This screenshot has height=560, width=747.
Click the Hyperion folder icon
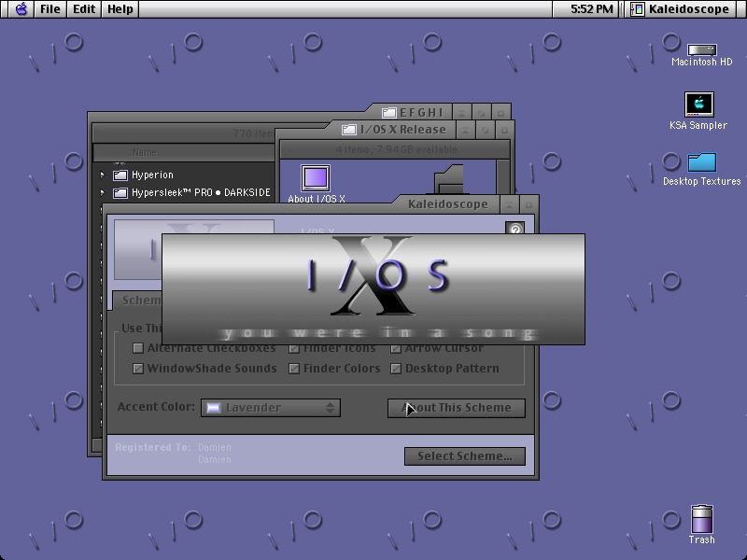120,175
